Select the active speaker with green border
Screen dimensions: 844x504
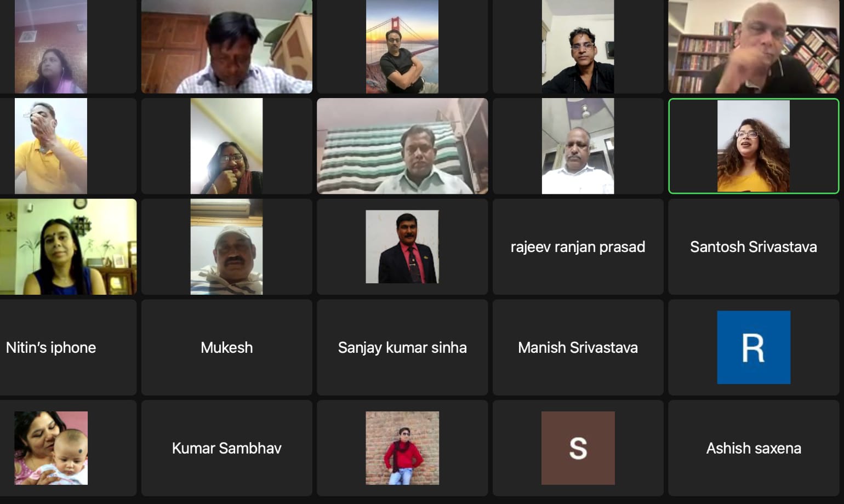point(754,146)
